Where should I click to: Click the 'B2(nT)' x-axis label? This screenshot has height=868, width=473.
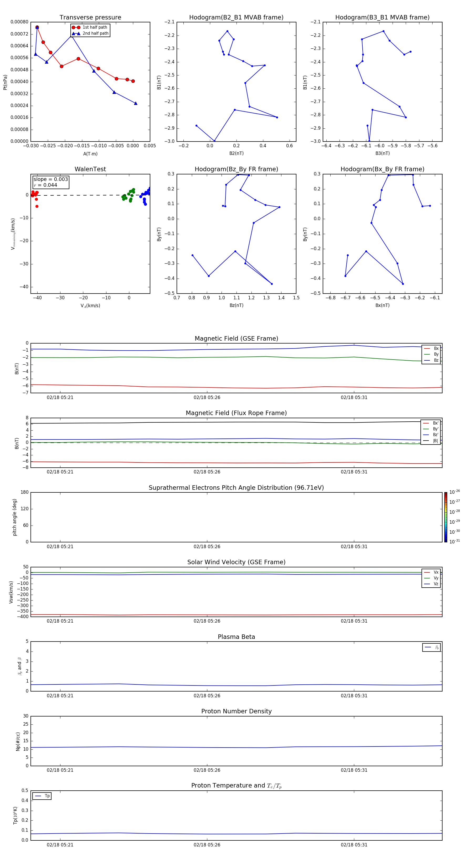click(236, 153)
